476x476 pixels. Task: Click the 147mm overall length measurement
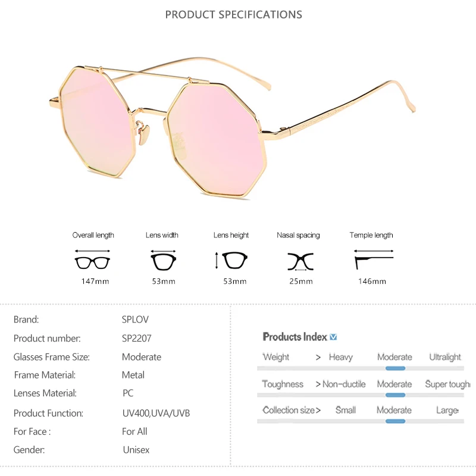(x=95, y=281)
